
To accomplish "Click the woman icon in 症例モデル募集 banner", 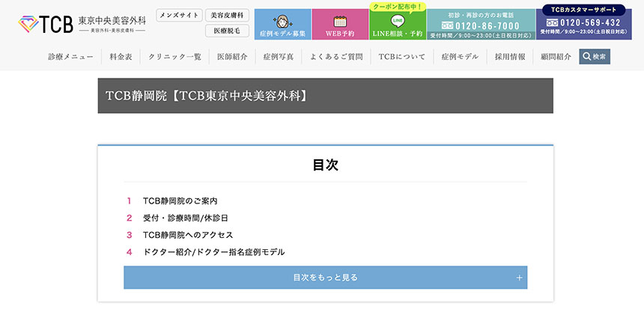I will (282, 21).
